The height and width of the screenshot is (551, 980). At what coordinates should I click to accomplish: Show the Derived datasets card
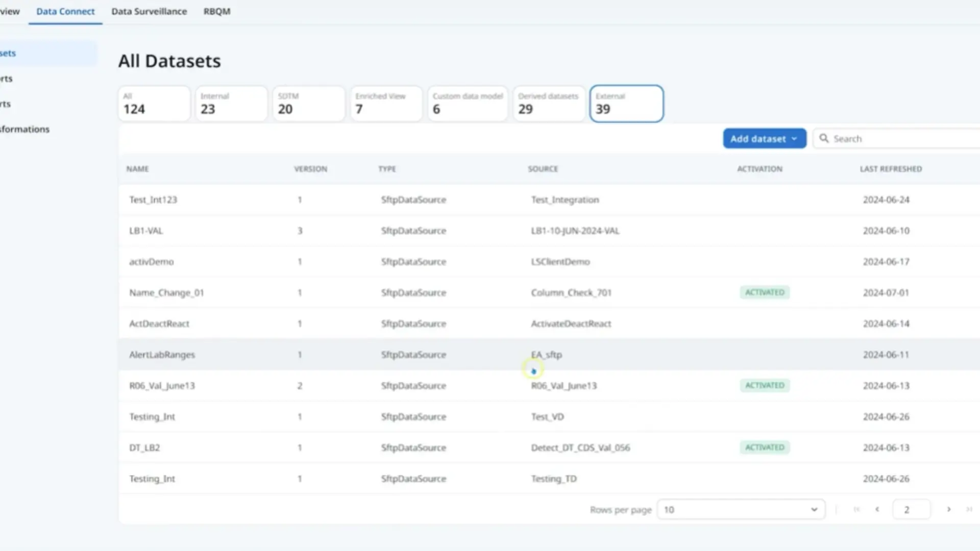pyautogui.click(x=549, y=104)
